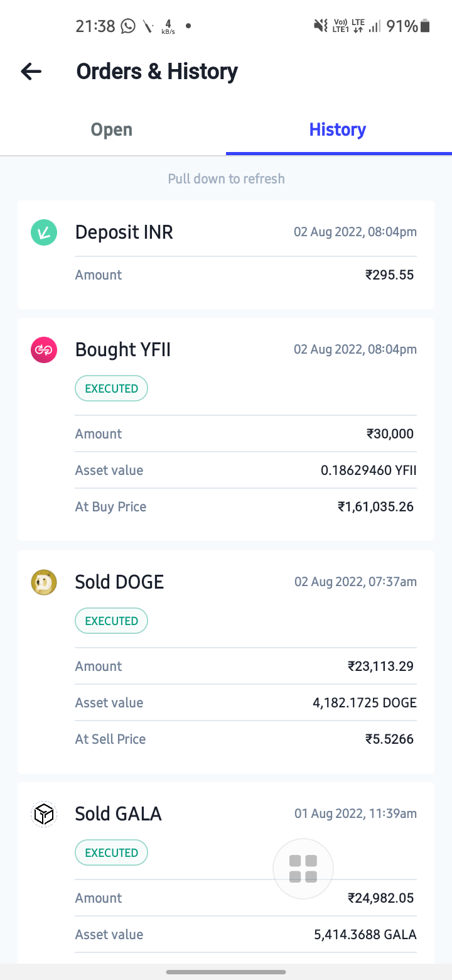Tap the battery indicator in status bar
The width and height of the screenshot is (452, 980).
click(426, 26)
